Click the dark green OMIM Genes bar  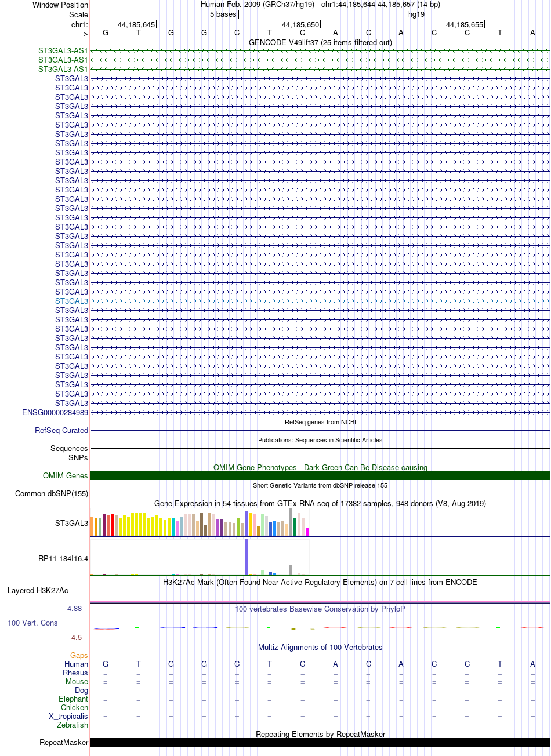click(x=320, y=476)
